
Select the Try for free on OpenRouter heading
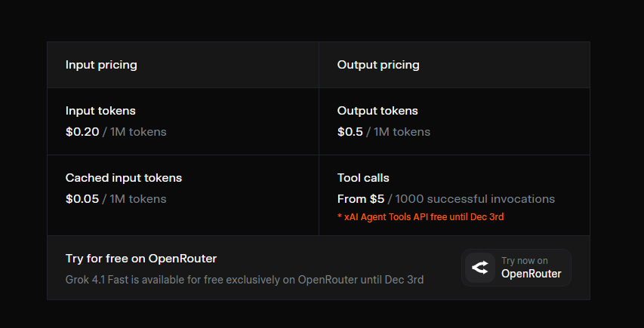click(x=141, y=259)
